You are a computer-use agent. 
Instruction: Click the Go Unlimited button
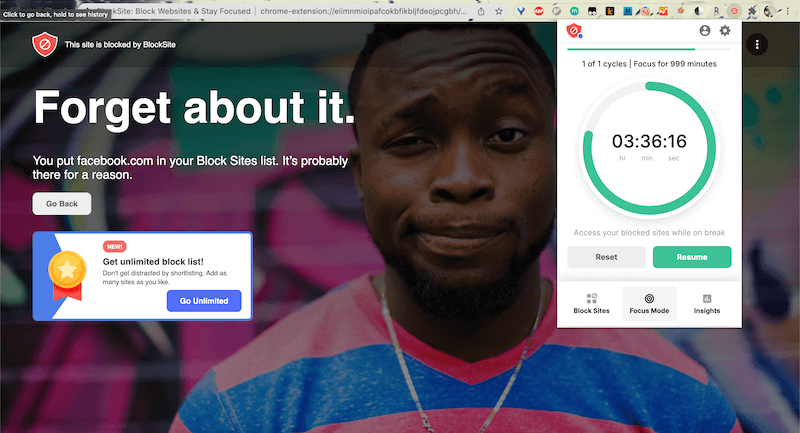204,301
